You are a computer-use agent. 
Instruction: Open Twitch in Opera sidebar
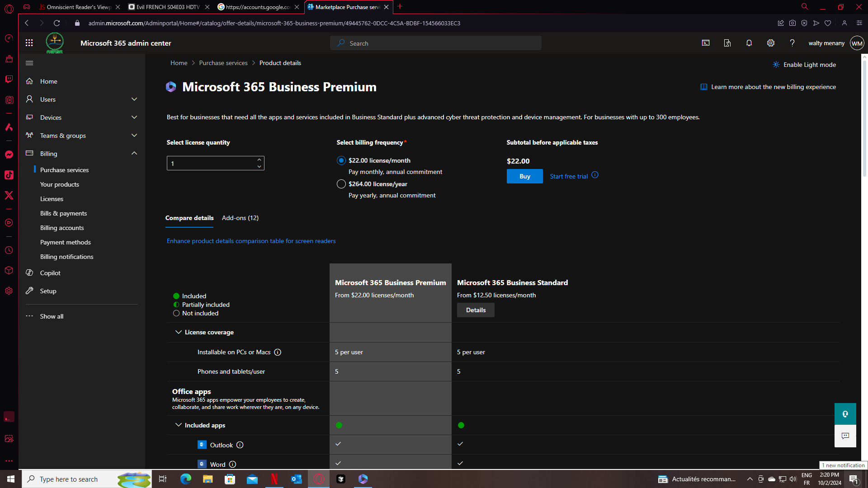pos(9,79)
